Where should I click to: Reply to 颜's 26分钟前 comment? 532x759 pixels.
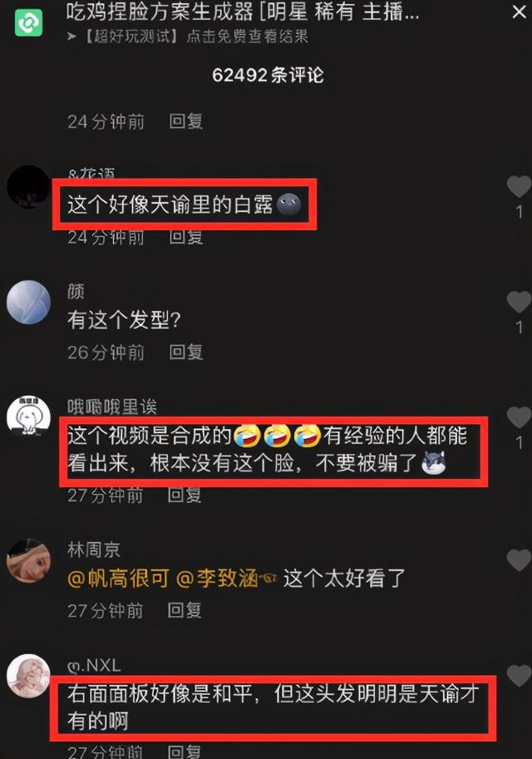[x=186, y=352]
